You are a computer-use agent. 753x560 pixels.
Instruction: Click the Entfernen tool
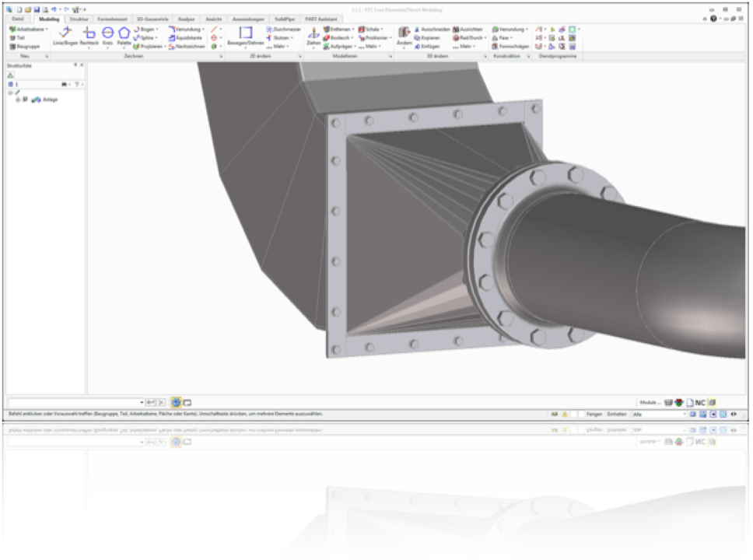pos(338,30)
